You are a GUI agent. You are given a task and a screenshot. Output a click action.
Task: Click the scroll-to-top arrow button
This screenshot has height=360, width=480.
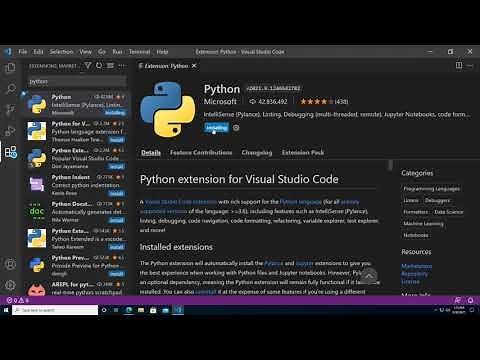(368, 276)
